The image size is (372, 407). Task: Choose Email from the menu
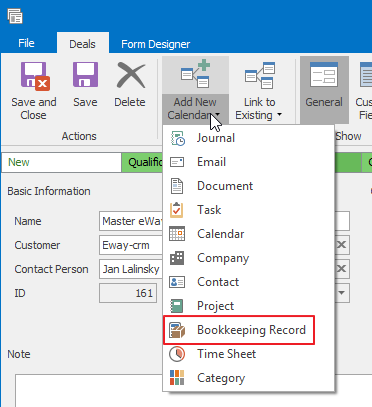coord(248,162)
